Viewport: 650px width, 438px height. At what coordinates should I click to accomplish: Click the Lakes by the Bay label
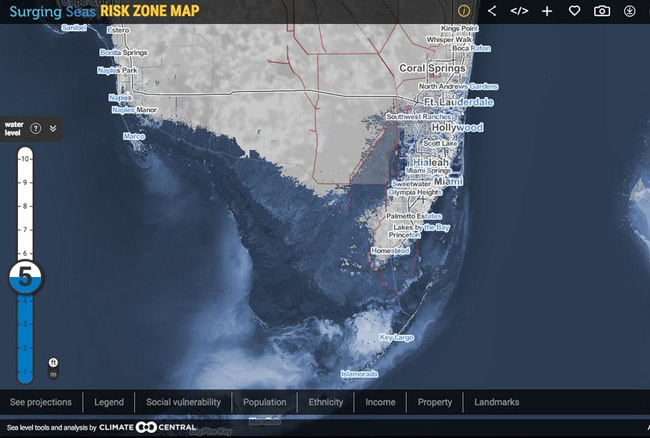click(x=421, y=227)
